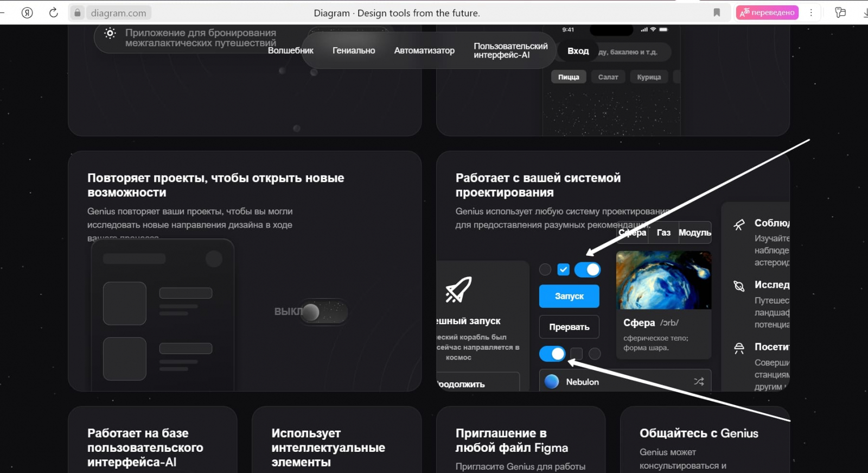Open the three-dot menu beside the translate button

tap(811, 12)
